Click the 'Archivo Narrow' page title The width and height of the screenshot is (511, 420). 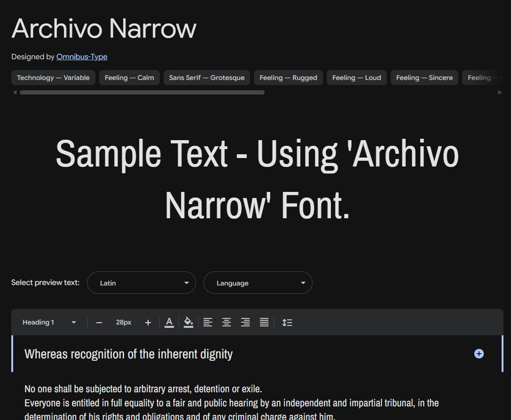104,29
